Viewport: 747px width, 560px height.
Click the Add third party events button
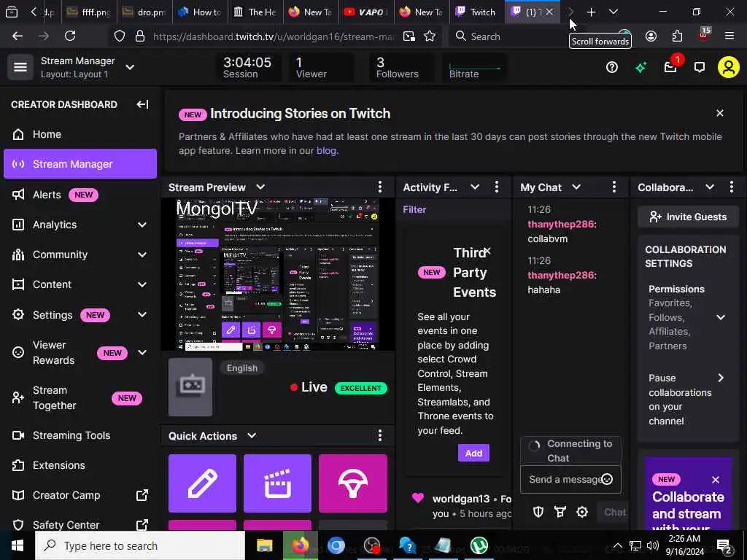pyautogui.click(x=473, y=453)
